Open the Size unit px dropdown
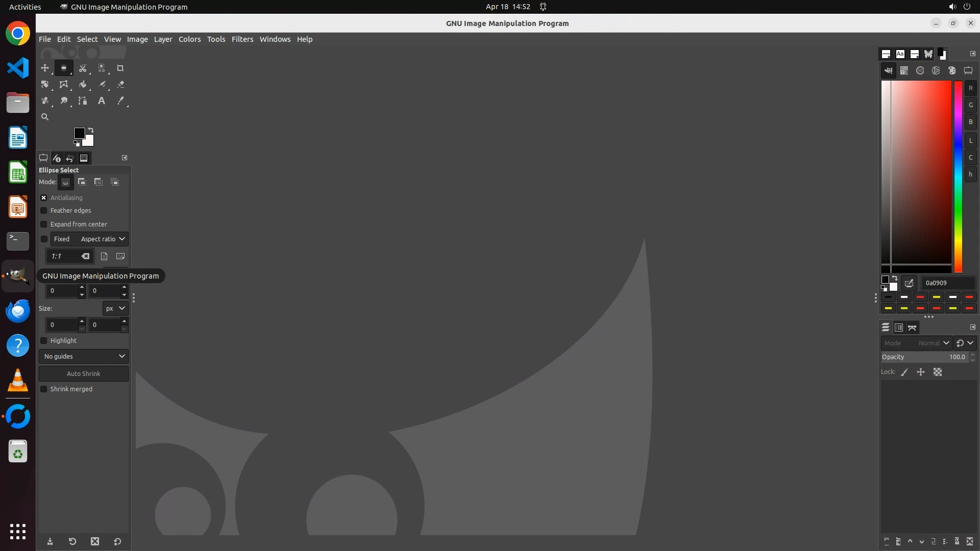Image resolution: width=980 pixels, height=551 pixels. tap(115, 308)
